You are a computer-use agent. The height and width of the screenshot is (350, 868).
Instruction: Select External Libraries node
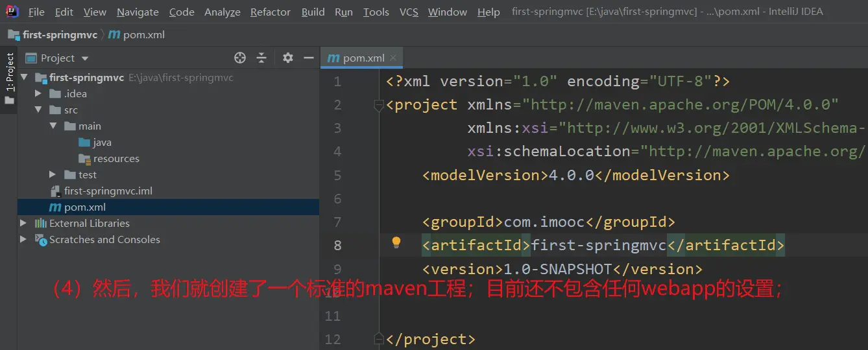(90, 224)
